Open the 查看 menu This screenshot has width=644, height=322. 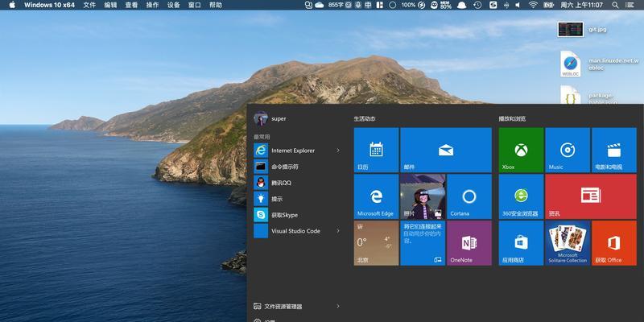(131, 5)
